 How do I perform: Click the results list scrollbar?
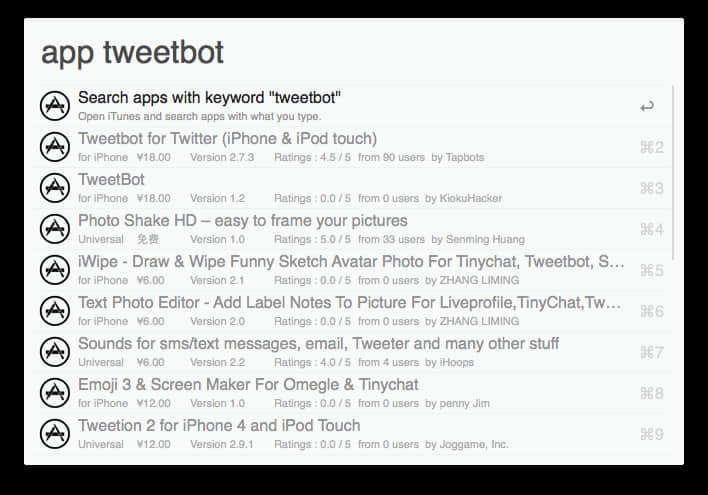tap(673, 173)
